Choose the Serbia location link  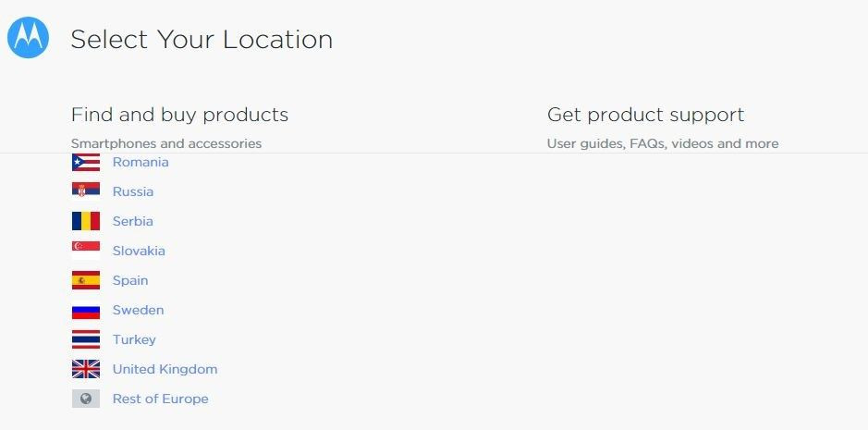(x=133, y=221)
